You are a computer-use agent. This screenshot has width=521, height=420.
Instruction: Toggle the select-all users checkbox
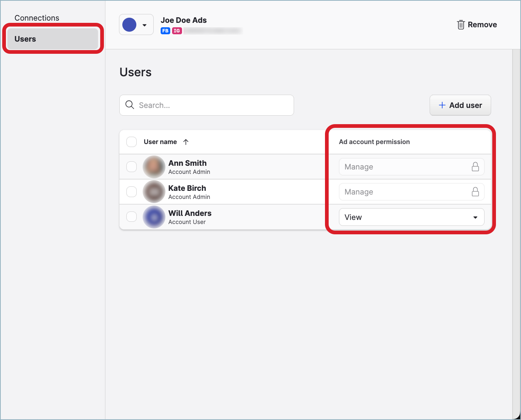pyautogui.click(x=132, y=142)
